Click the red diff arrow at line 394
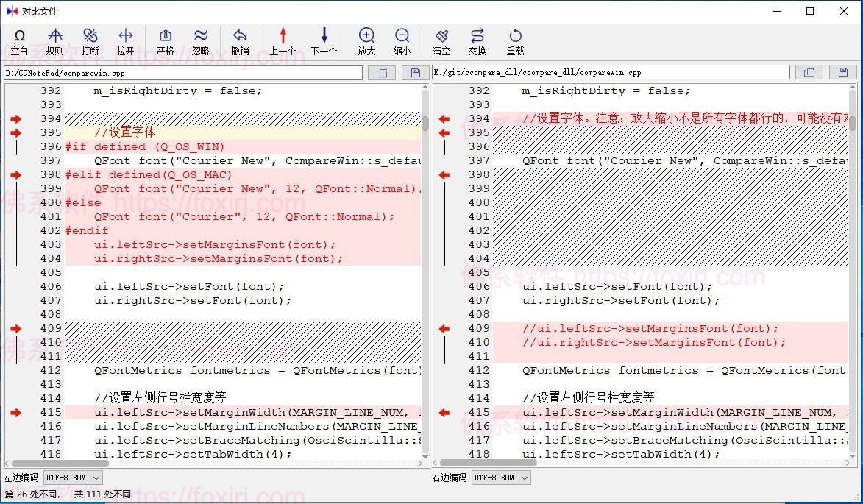The image size is (863, 504). [x=15, y=118]
